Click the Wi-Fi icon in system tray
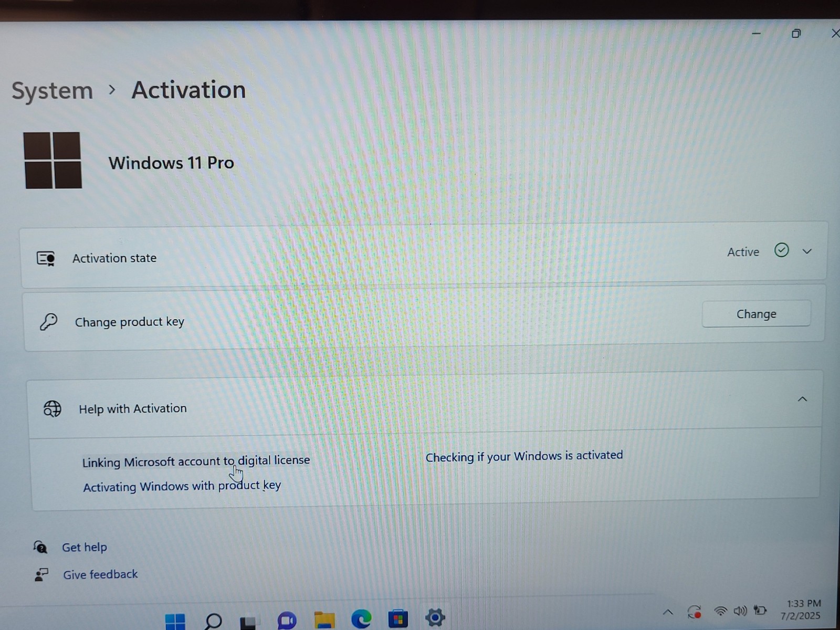 [x=720, y=611]
